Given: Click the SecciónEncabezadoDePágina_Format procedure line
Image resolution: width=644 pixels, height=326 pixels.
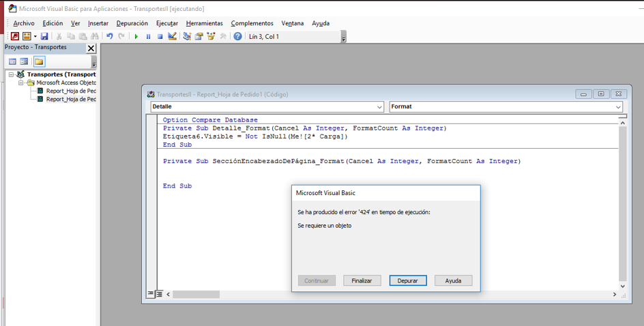Looking at the screenshot, I should coord(342,162).
